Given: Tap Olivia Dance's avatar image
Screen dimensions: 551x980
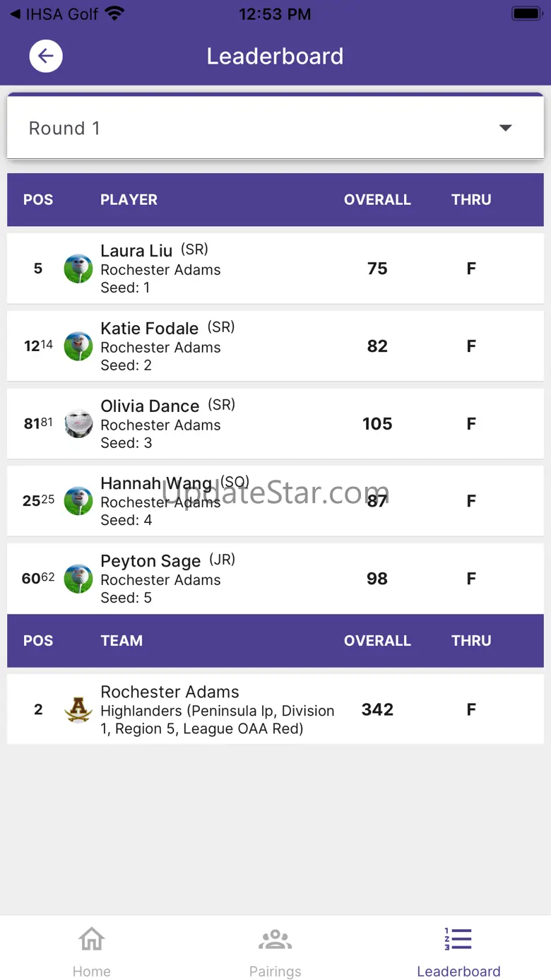Looking at the screenshot, I should click(x=78, y=424).
